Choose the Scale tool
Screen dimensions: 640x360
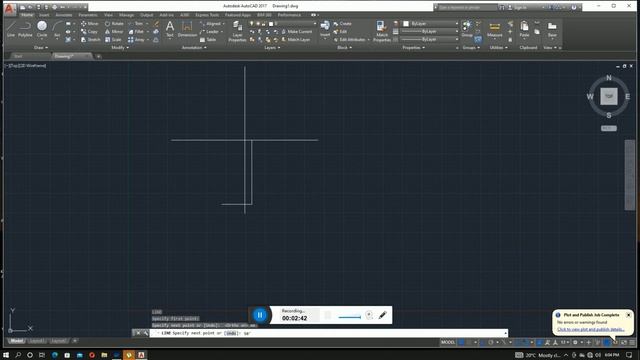[x=113, y=40]
